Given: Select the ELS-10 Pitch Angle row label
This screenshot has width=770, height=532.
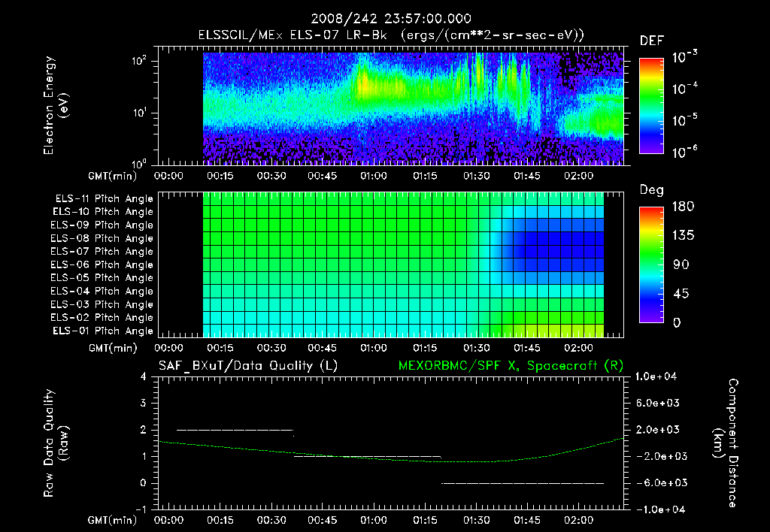Looking at the screenshot, I should (x=103, y=212).
